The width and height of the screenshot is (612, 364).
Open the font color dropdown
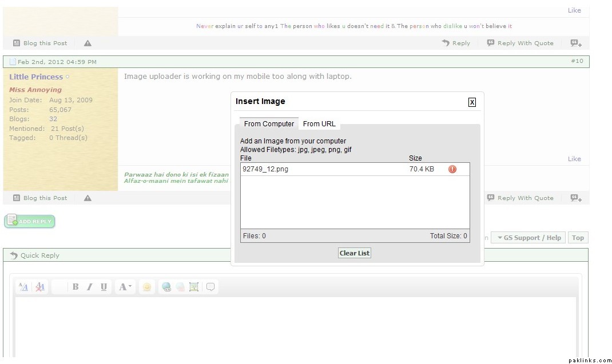[125, 287]
